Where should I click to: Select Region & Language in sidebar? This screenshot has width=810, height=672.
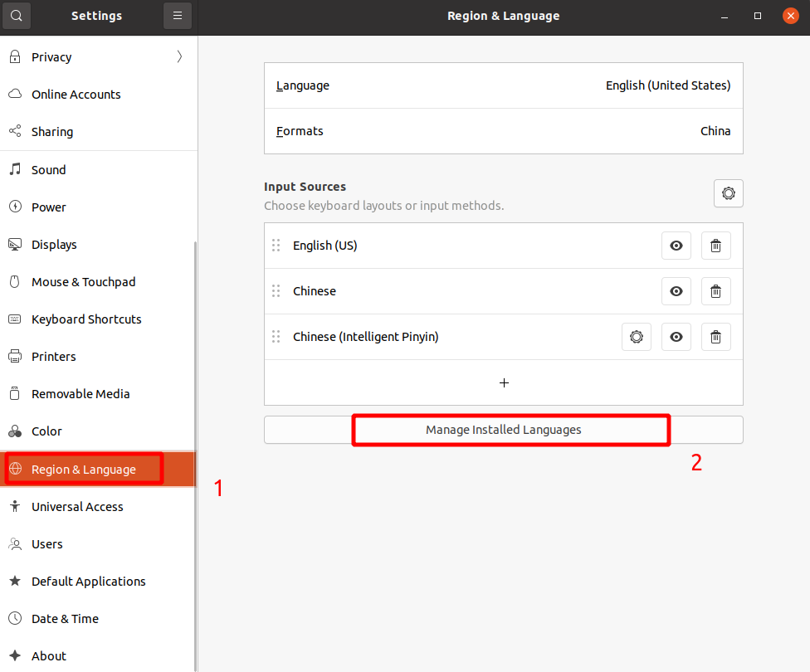98,469
